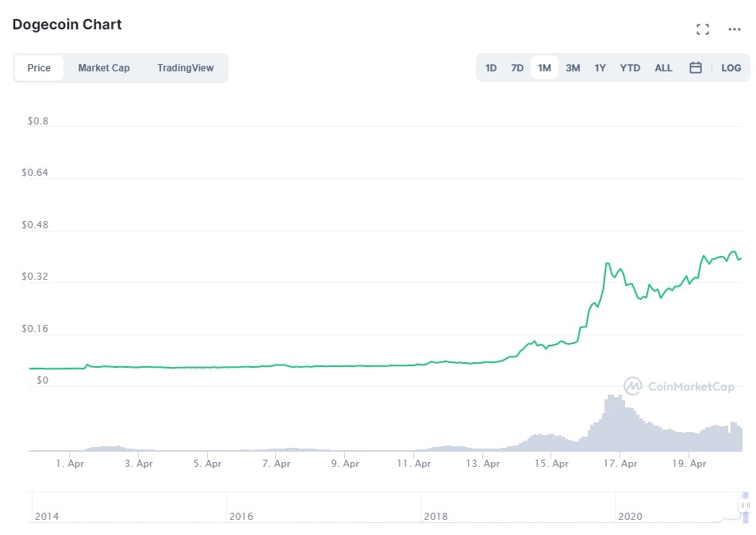Select the 1D time range
Image resolution: width=756 pixels, height=535 pixels.
[491, 68]
